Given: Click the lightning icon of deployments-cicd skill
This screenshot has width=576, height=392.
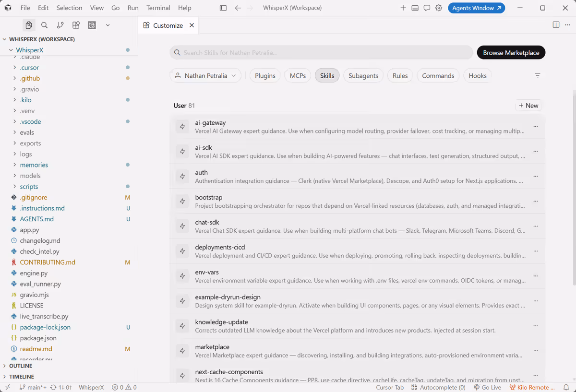Looking at the screenshot, I should point(182,251).
